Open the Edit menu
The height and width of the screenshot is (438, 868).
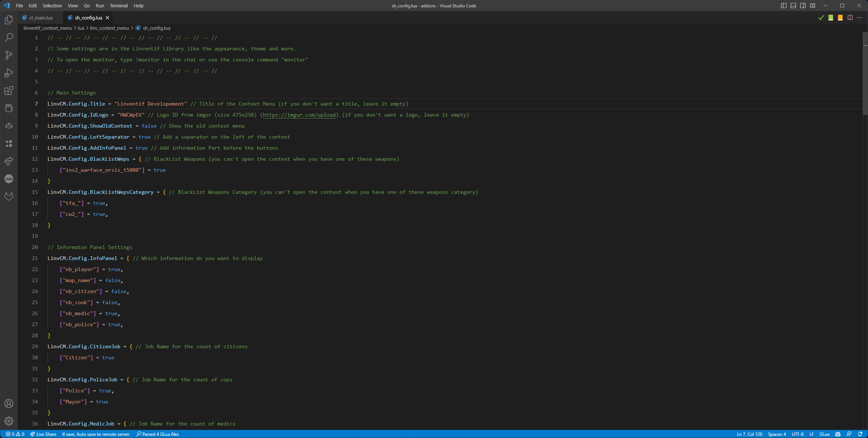pyautogui.click(x=33, y=6)
